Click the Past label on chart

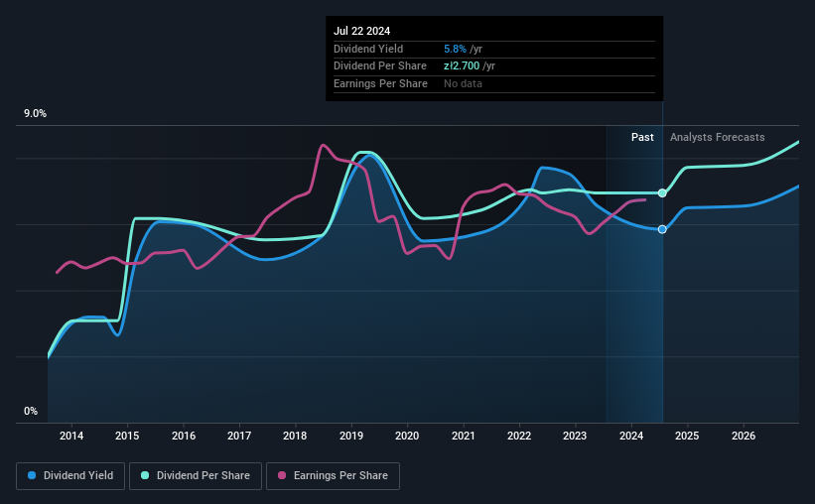642,137
